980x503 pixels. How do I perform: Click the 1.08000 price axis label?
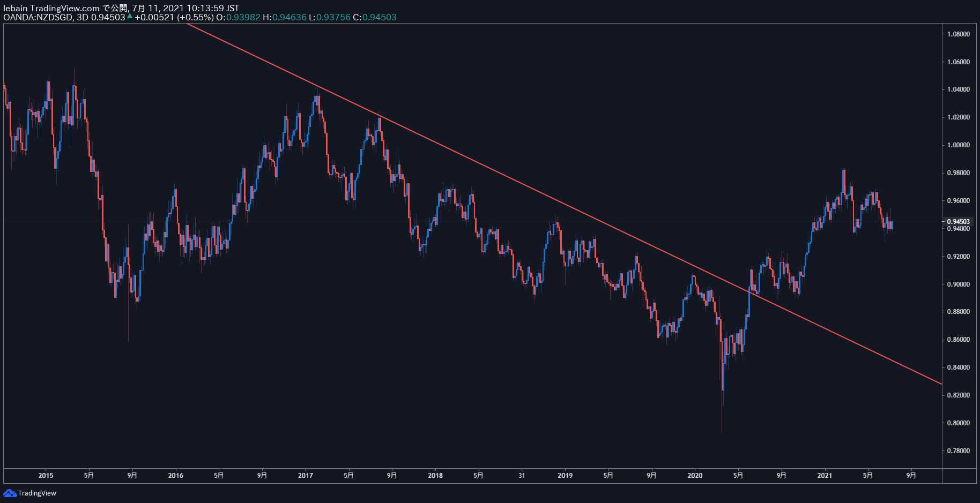(959, 34)
